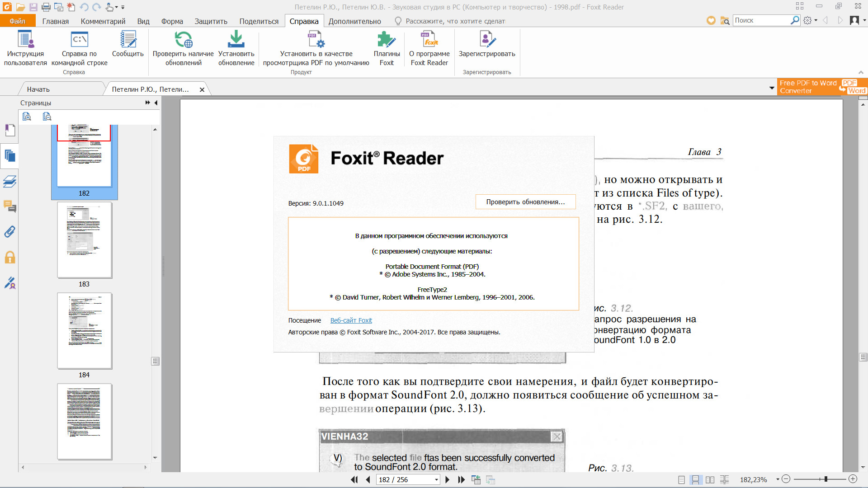This screenshot has height=488, width=868.
Task: Click the zoom slider handle
Action: click(x=826, y=479)
